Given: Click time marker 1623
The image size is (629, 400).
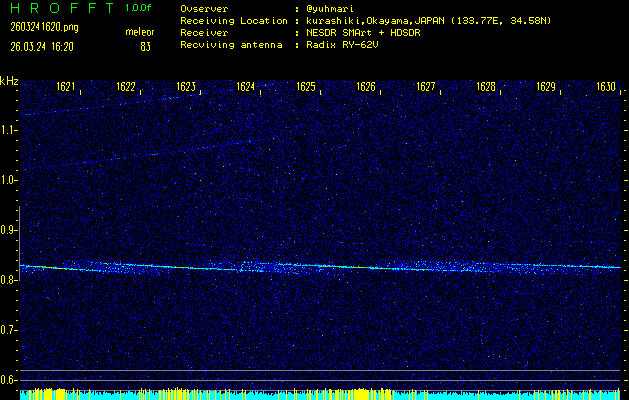Looking at the screenshot, I should pos(186,87).
